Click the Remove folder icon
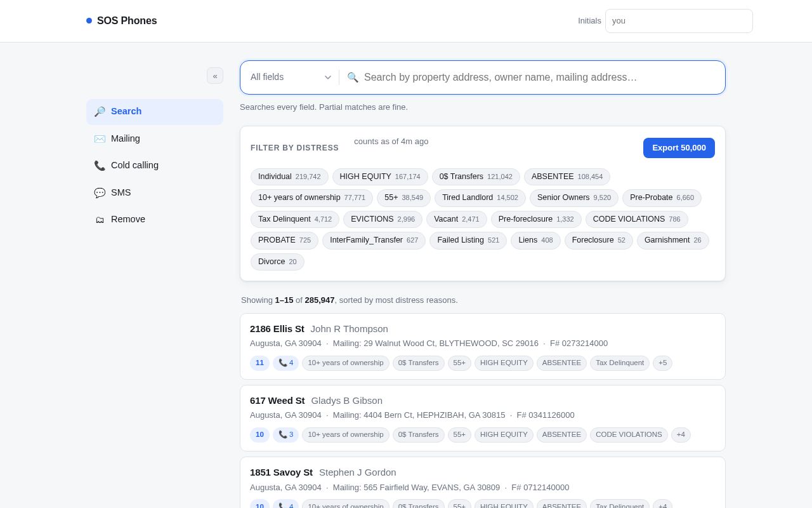Viewport: 812px width, 508px height. (100, 220)
